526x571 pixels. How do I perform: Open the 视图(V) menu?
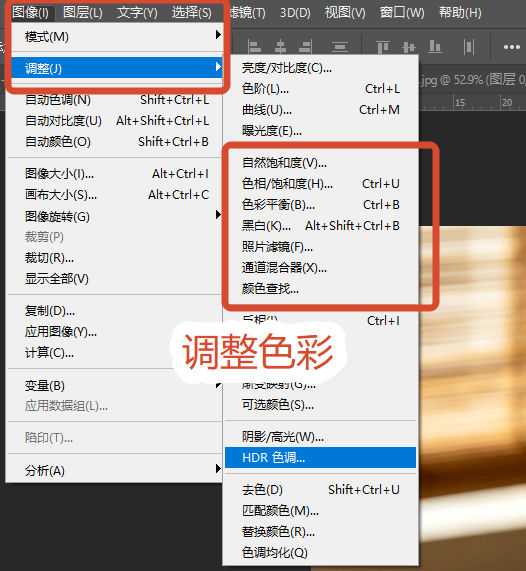coord(345,13)
